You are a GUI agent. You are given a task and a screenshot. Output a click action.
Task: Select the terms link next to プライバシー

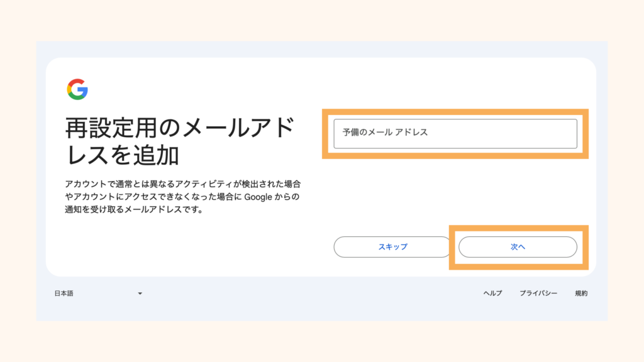(x=580, y=292)
